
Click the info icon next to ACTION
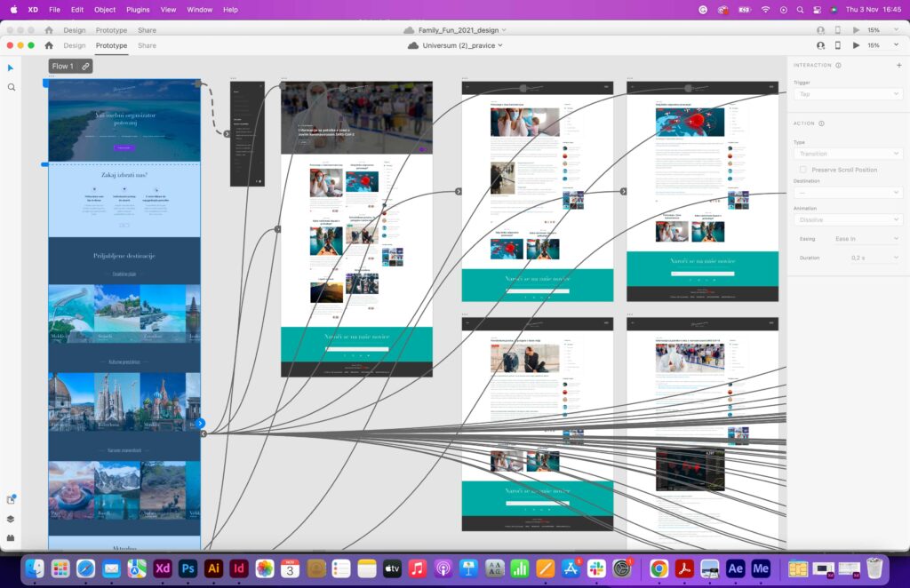pyautogui.click(x=822, y=123)
